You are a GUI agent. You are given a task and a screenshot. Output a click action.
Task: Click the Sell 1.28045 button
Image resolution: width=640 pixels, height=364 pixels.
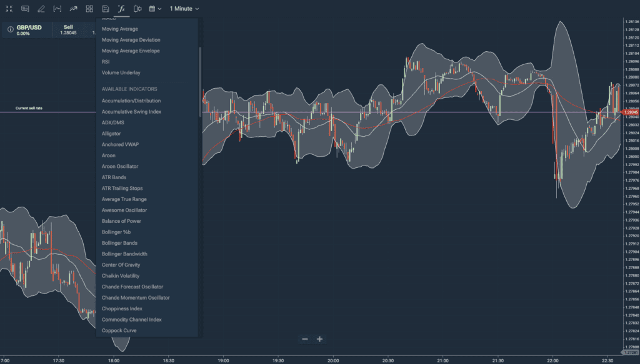[68, 30]
